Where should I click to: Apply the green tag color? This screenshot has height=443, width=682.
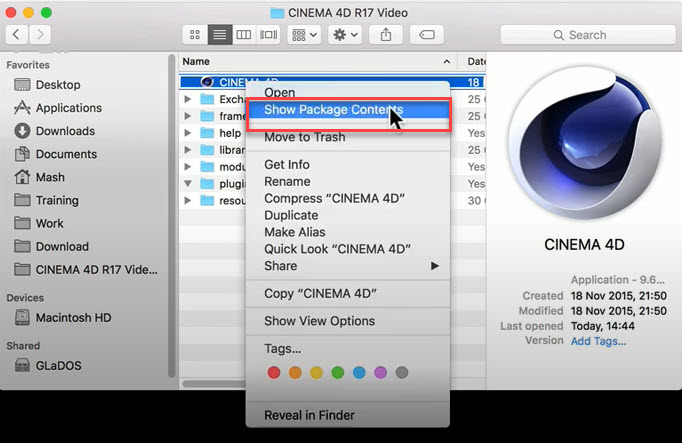pos(338,373)
